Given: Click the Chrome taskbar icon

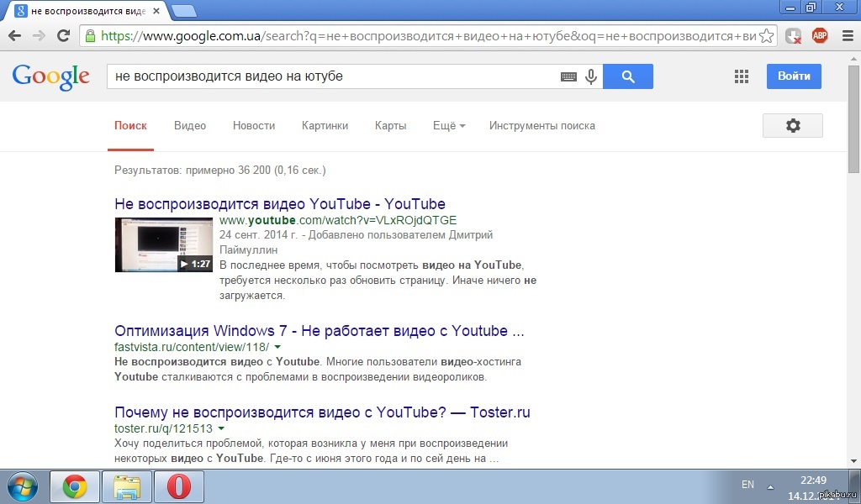Looking at the screenshot, I should click(75, 486).
